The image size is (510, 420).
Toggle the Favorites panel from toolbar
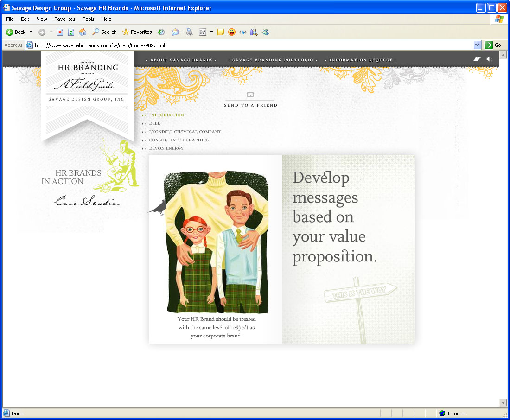pos(137,32)
